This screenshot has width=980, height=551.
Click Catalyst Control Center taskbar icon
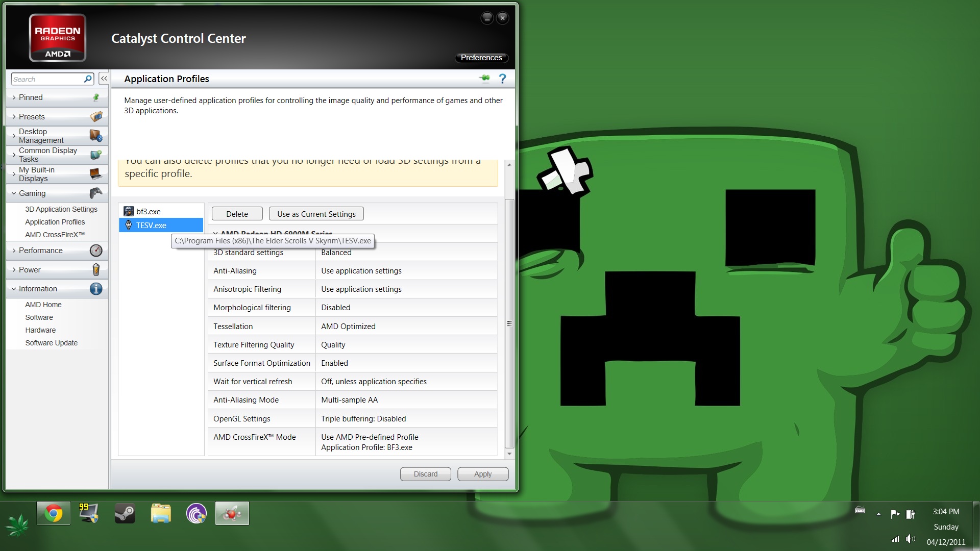point(232,513)
